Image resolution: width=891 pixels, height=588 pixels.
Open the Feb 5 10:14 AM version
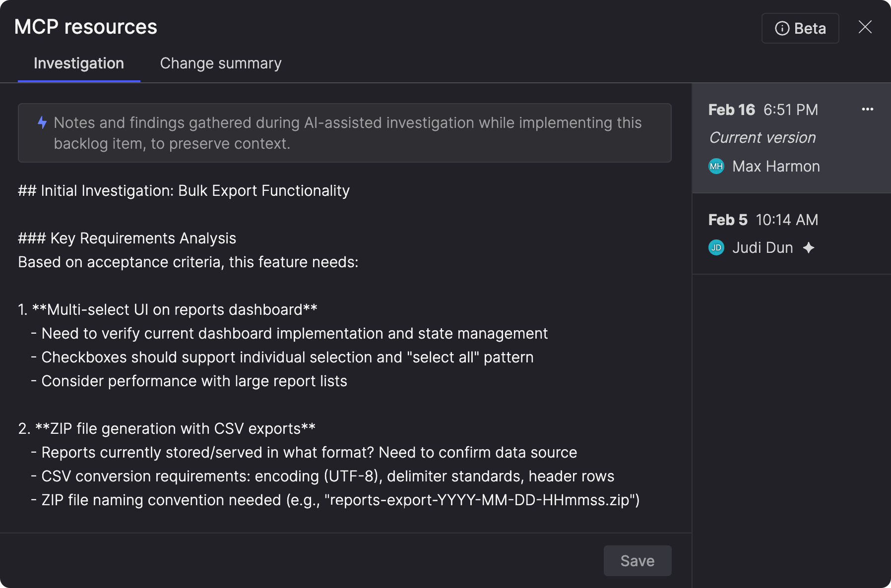tap(763, 220)
